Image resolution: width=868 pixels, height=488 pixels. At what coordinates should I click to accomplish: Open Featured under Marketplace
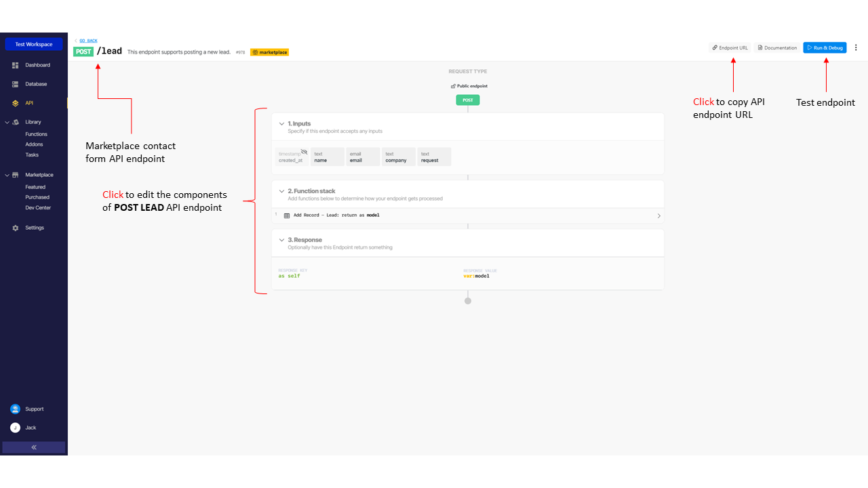(35, 187)
